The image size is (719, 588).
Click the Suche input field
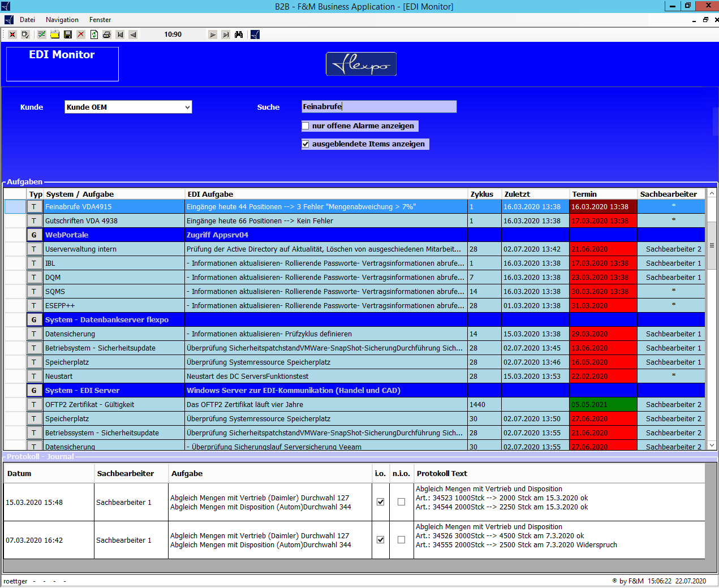coord(379,107)
